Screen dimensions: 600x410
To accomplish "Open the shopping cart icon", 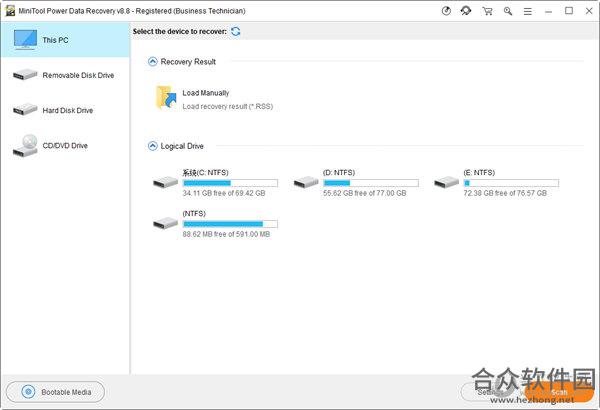I will point(487,11).
